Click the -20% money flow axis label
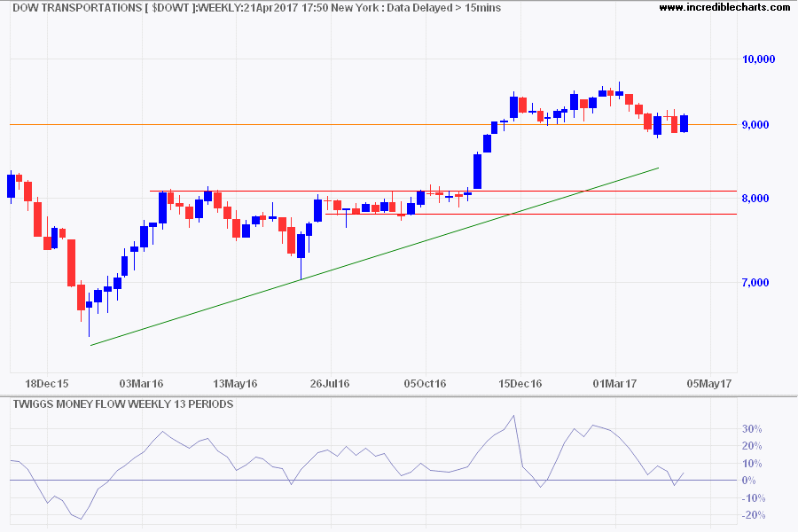The height and width of the screenshot is (532, 798). pyautogui.click(x=752, y=515)
